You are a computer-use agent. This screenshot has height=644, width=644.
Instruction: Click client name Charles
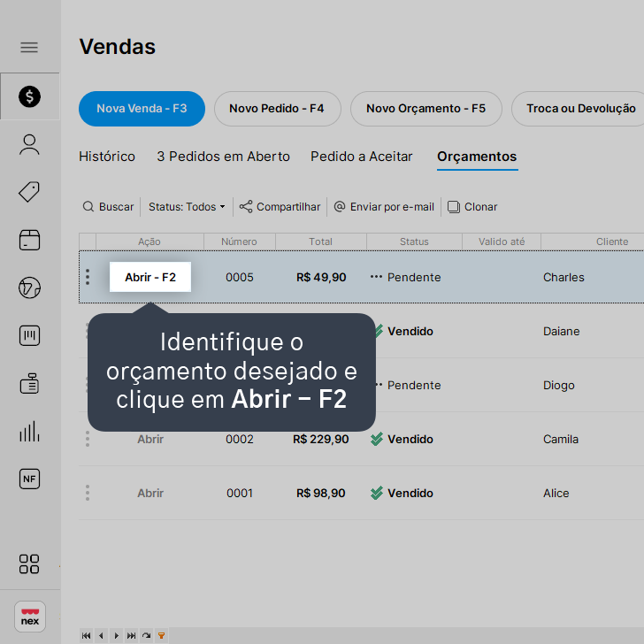563,277
